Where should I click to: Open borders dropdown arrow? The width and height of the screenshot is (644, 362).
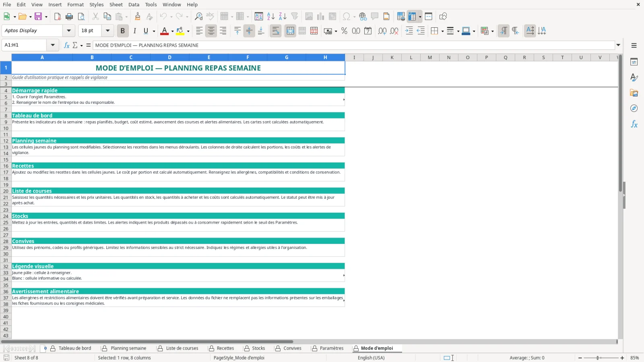[442, 31]
